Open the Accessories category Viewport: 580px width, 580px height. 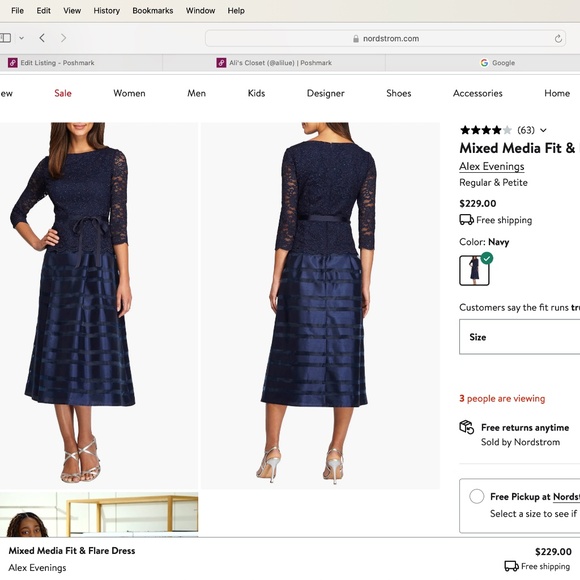478,93
